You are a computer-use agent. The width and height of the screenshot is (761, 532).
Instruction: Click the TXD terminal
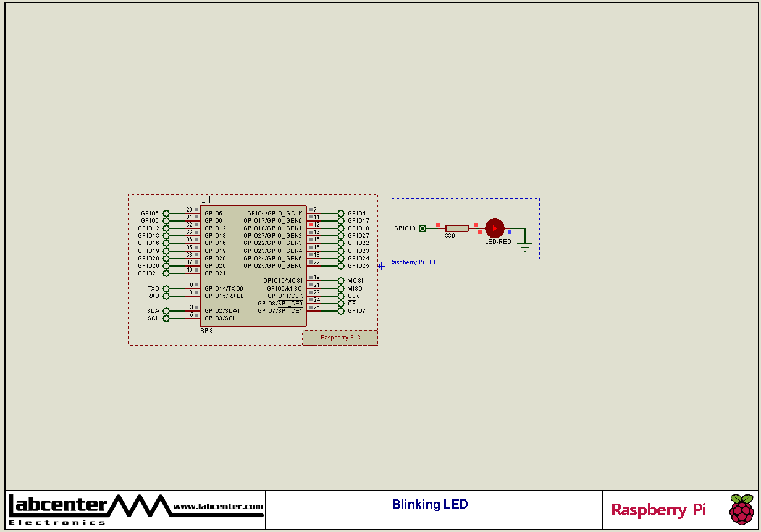click(x=165, y=288)
